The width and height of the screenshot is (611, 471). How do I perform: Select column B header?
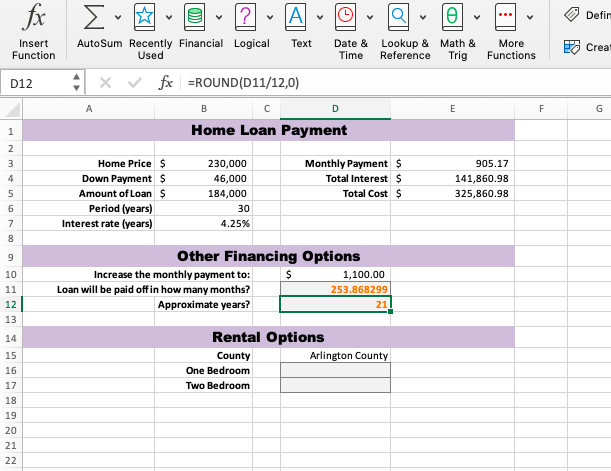[204, 109]
